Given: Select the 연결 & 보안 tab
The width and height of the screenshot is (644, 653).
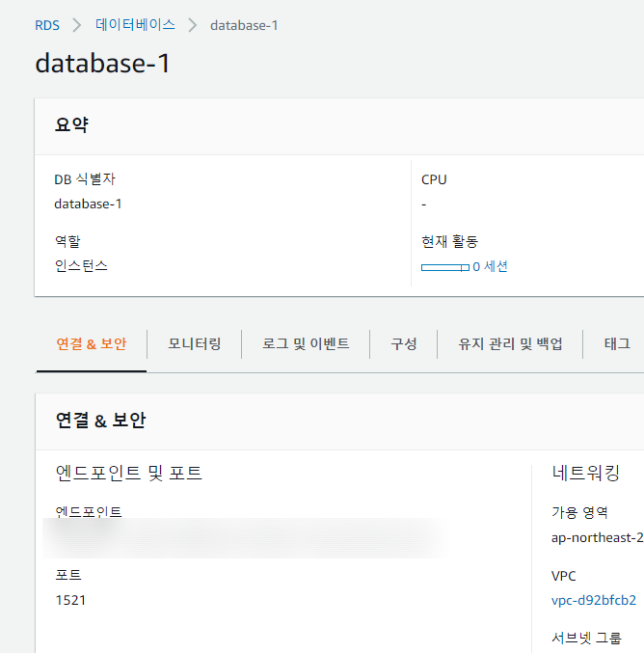Looking at the screenshot, I should (91, 343).
